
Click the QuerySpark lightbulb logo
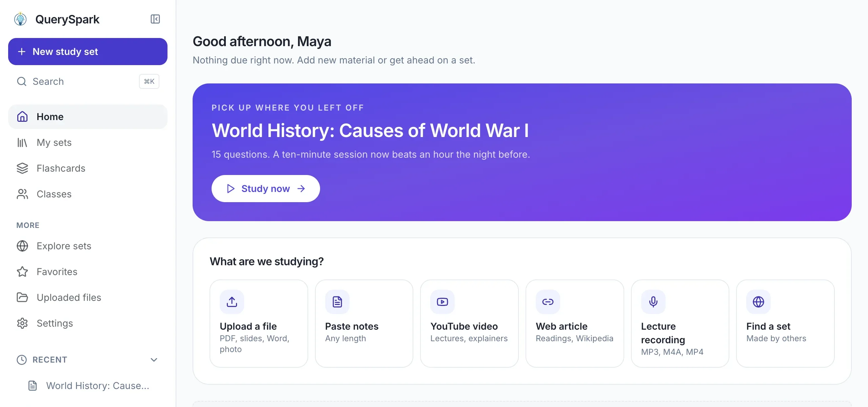[20, 19]
